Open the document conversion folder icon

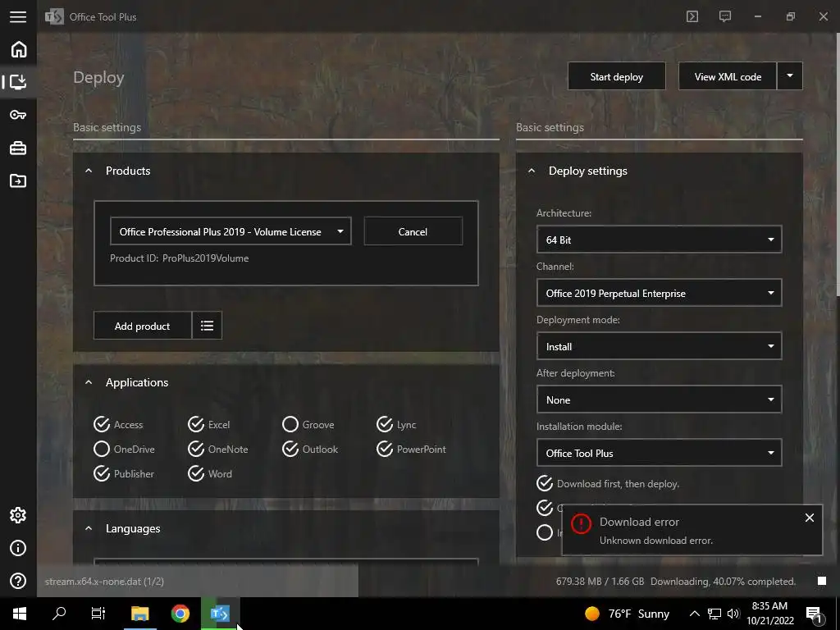pos(18,180)
